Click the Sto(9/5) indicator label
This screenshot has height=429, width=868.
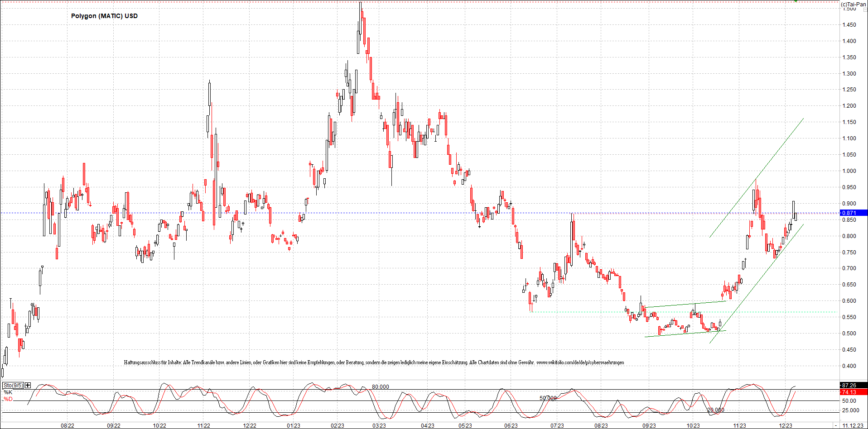[x=14, y=386]
